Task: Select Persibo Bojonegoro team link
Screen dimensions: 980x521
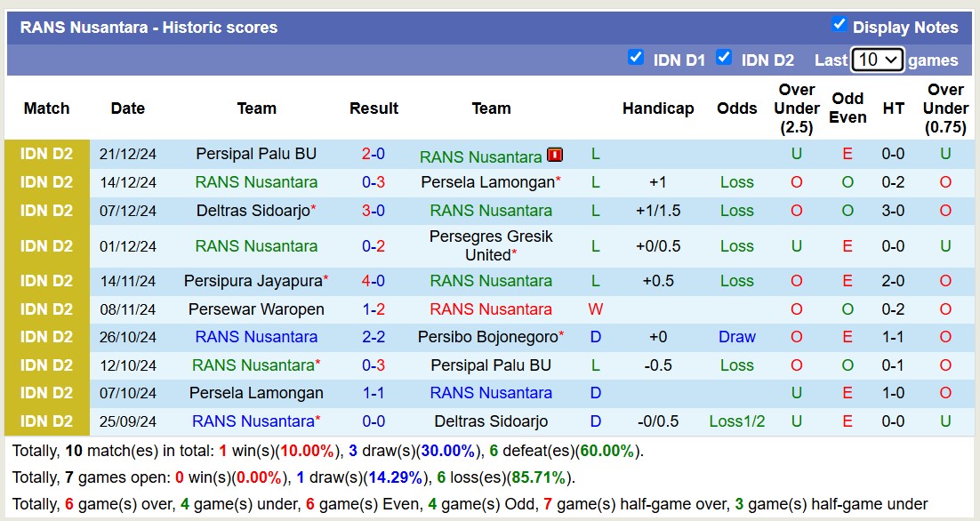Action: (486, 337)
